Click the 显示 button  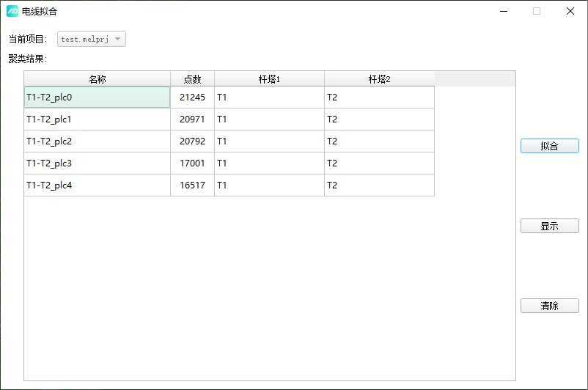[x=549, y=226]
